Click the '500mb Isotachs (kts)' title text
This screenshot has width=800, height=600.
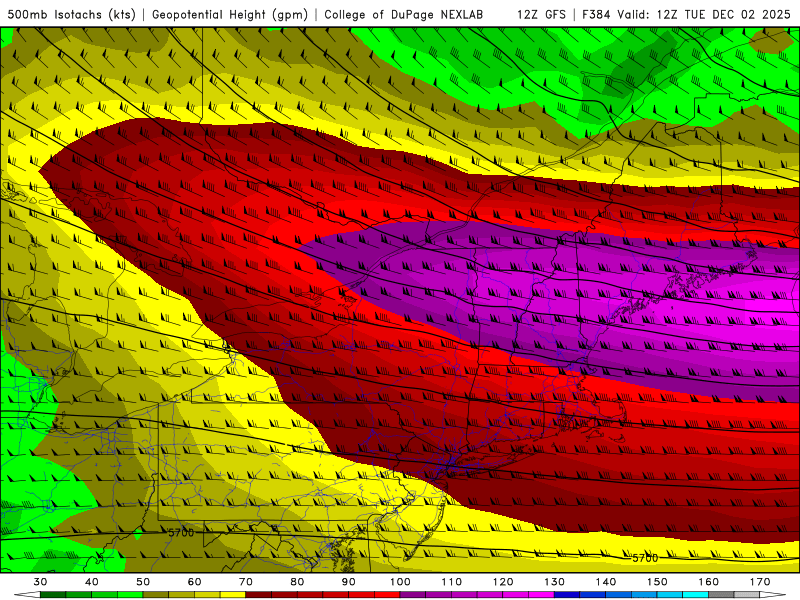click(x=72, y=14)
